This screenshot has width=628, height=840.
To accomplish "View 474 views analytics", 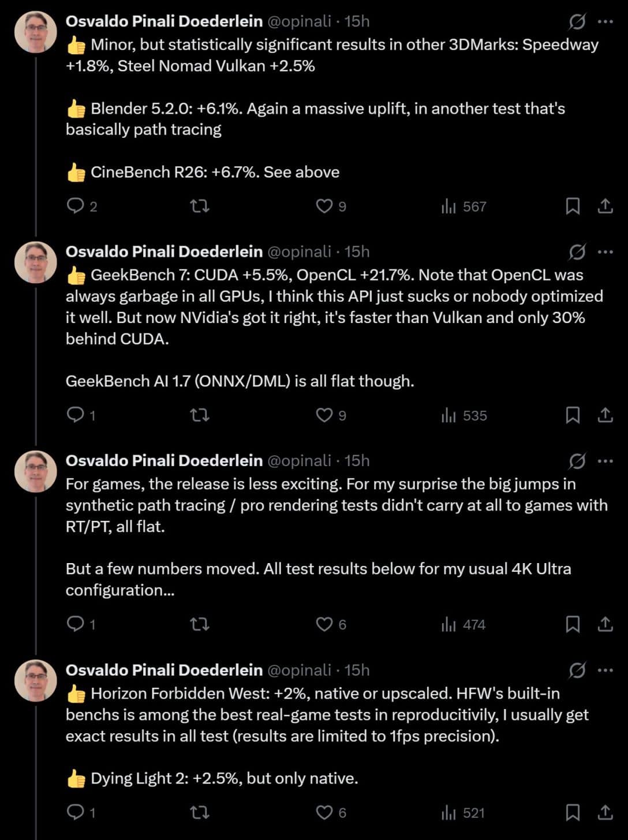I will point(463,624).
